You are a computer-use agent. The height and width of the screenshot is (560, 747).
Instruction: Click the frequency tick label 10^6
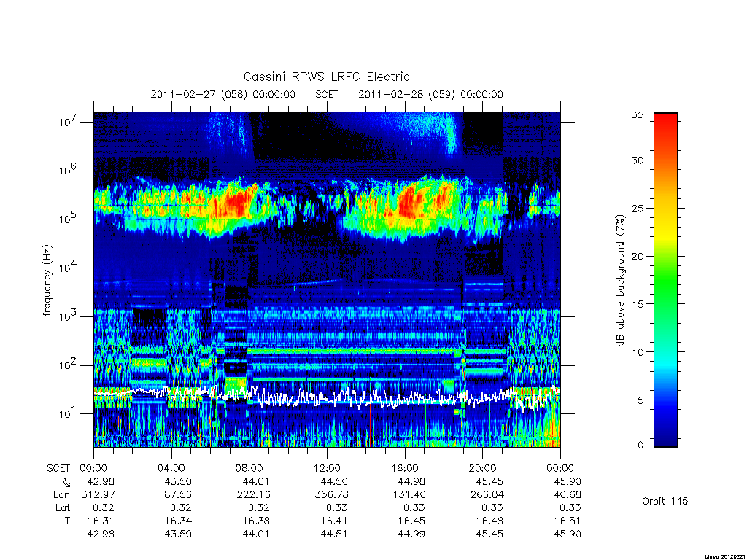click(x=69, y=170)
